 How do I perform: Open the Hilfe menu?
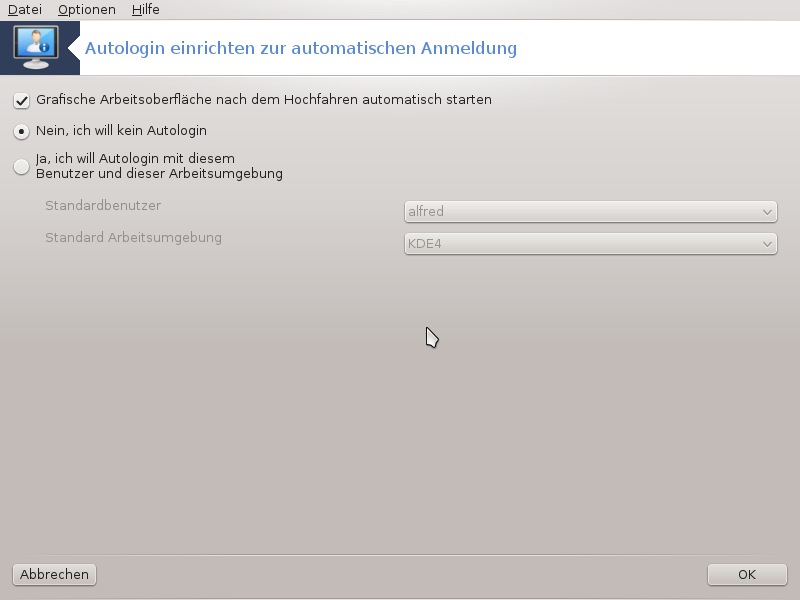click(x=146, y=9)
